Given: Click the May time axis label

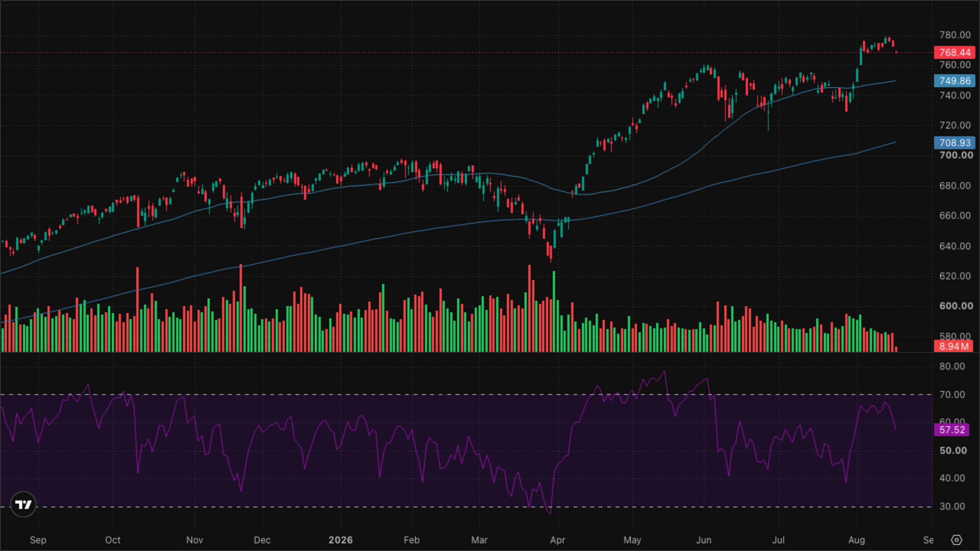Looking at the screenshot, I should [632, 540].
